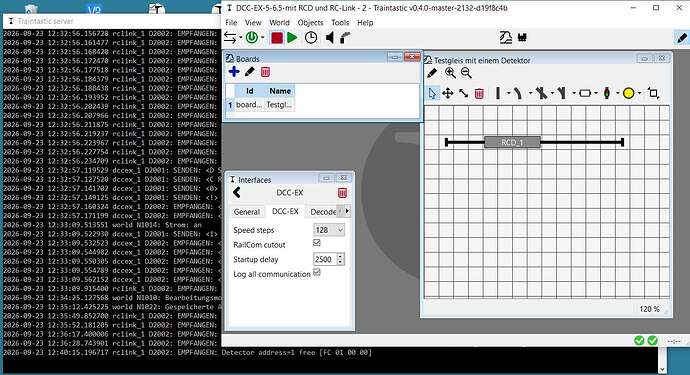
Task: Select the block/sensor rectangle tool
Action: point(585,93)
